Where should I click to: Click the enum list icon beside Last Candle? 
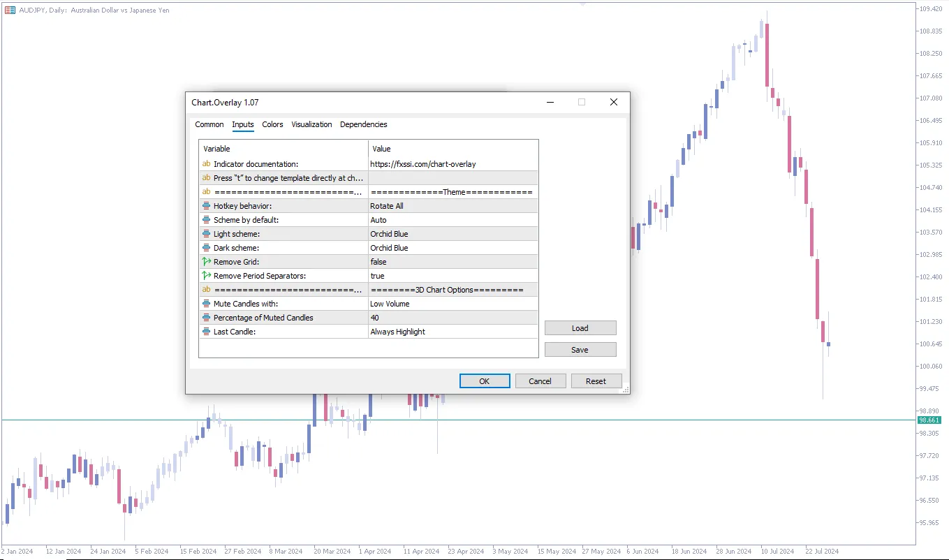tap(206, 331)
